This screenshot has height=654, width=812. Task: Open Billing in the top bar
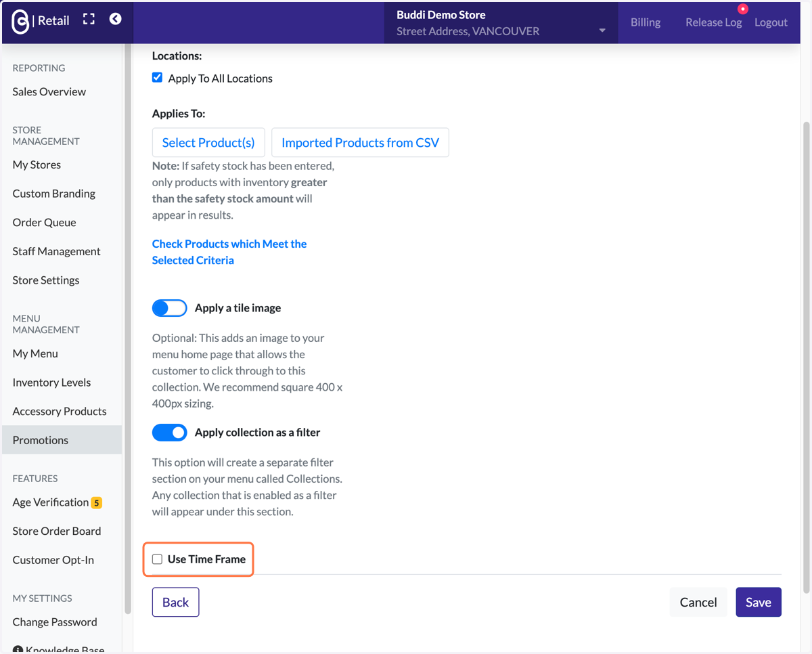(646, 22)
